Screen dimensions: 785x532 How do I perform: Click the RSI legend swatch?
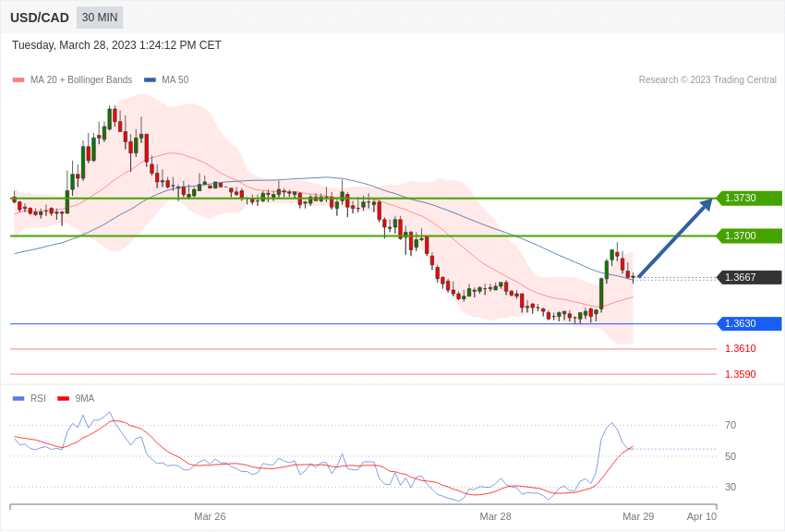tap(18, 398)
